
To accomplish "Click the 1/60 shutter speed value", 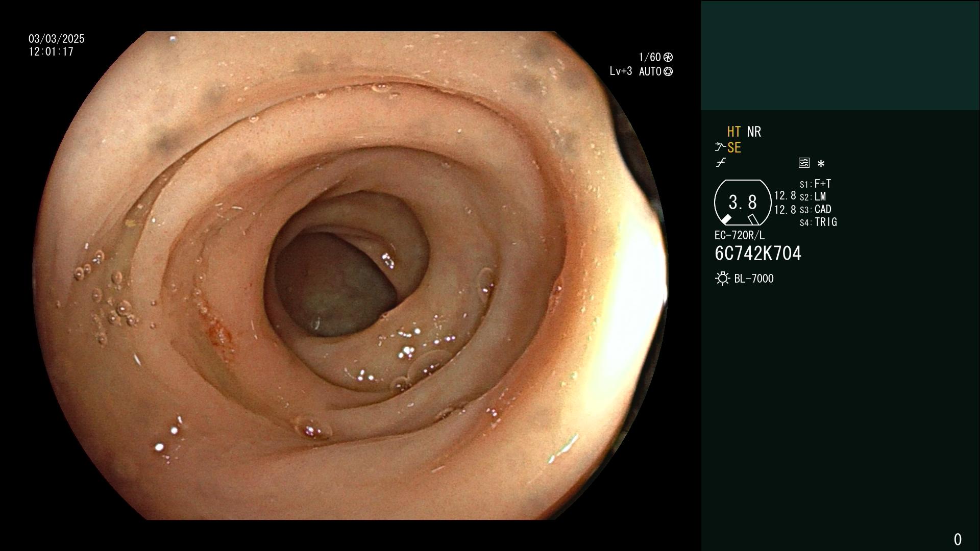I will click(x=650, y=57).
